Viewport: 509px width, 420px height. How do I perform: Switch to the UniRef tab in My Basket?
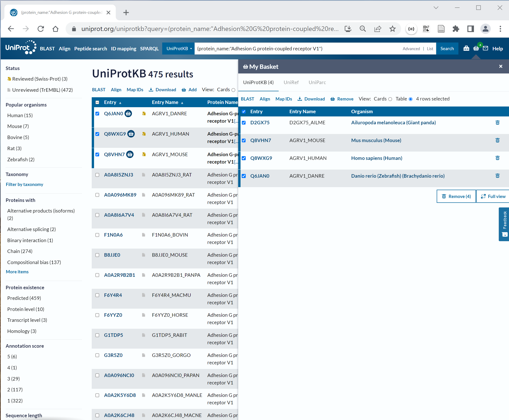[x=291, y=82]
